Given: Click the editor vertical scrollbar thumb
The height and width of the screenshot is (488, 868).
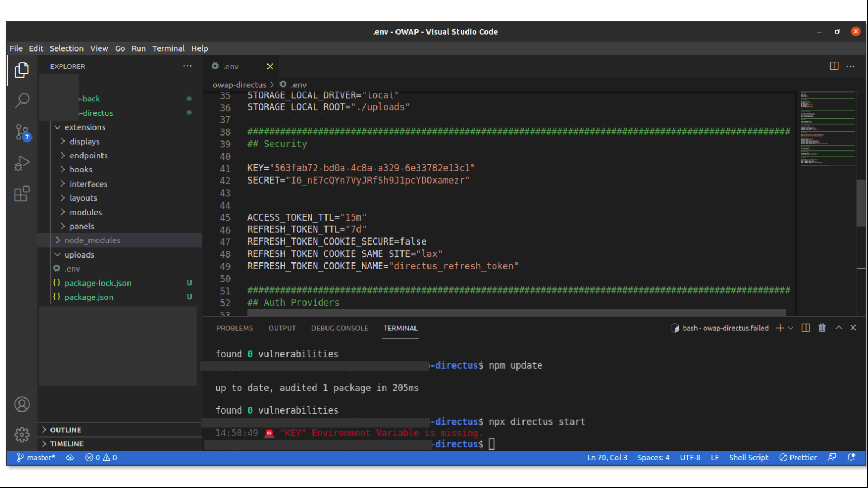Looking at the screenshot, I should click(x=861, y=203).
